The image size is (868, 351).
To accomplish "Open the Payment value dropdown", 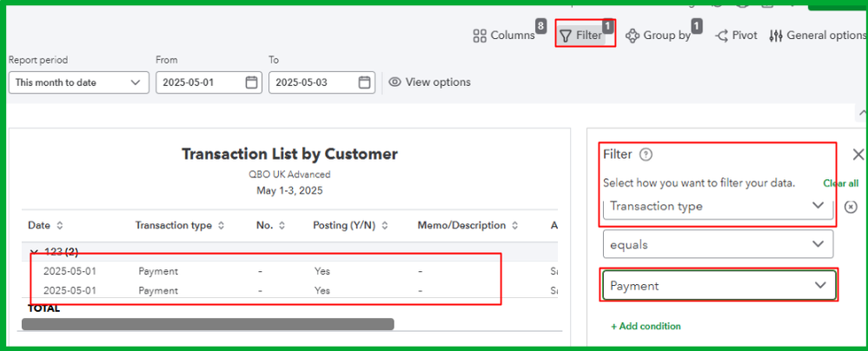I will [x=718, y=286].
